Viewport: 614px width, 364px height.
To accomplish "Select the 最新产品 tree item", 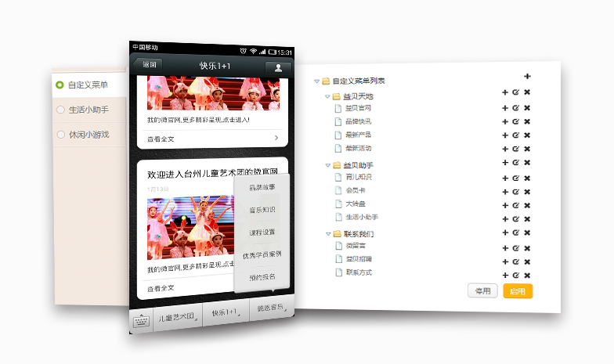I will [x=358, y=135].
